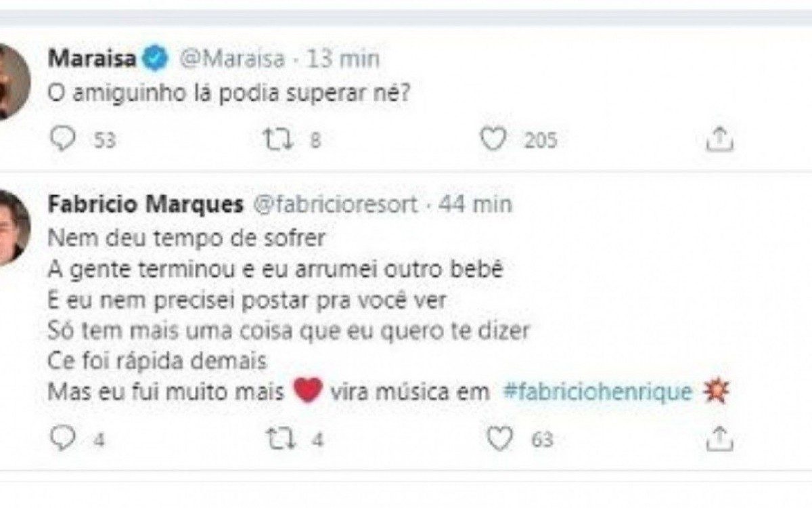Image resolution: width=812 pixels, height=508 pixels.
Task: Reply to Fabricio Marques' tweet
Action: (x=64, y=438)
